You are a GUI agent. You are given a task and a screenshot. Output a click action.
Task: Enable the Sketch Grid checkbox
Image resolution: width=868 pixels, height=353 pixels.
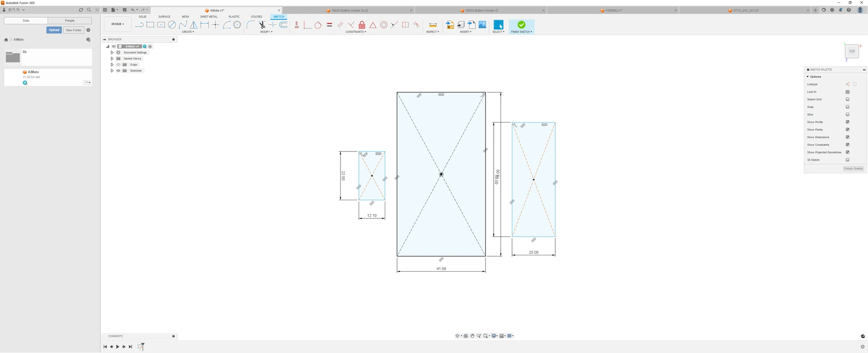point(848,99)
